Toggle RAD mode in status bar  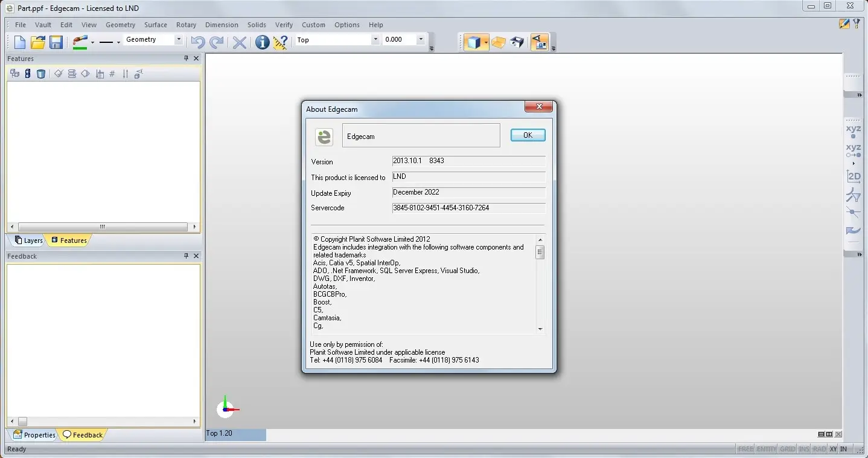819,449
